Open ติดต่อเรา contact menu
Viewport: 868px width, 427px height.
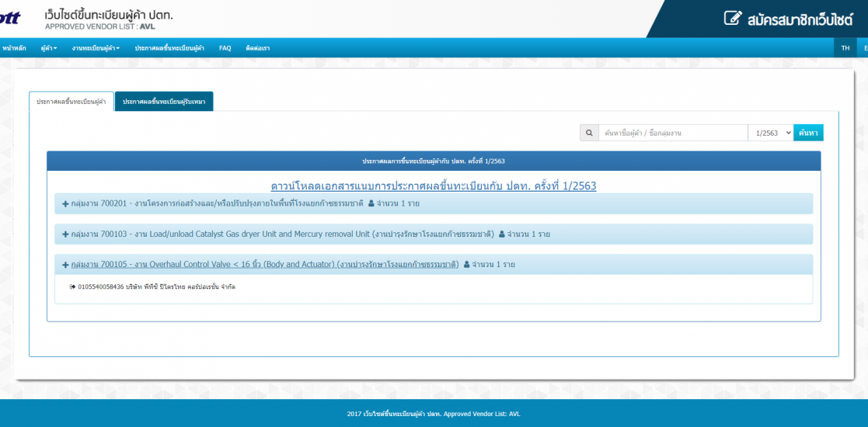pos(258,48)
